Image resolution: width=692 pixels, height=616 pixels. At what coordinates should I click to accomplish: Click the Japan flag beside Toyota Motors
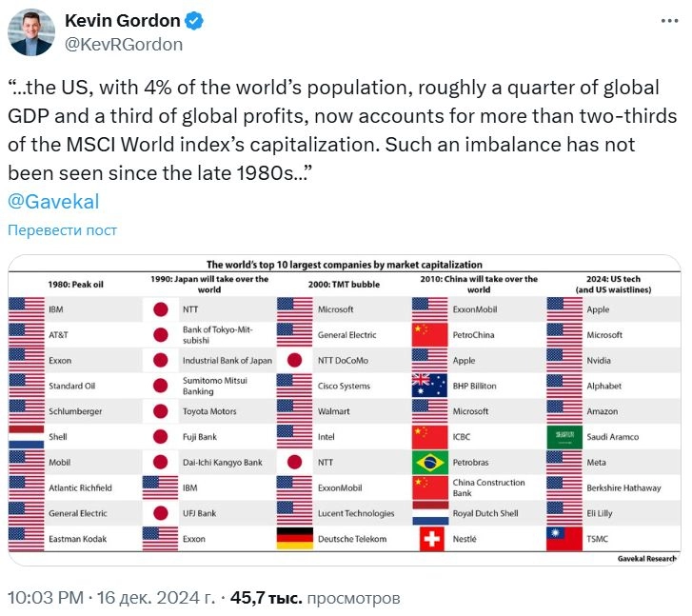[x=160, y=411]
